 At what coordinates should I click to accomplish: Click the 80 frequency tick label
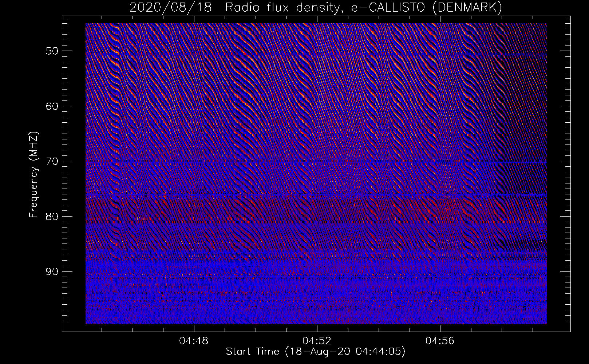coord(52,216)
